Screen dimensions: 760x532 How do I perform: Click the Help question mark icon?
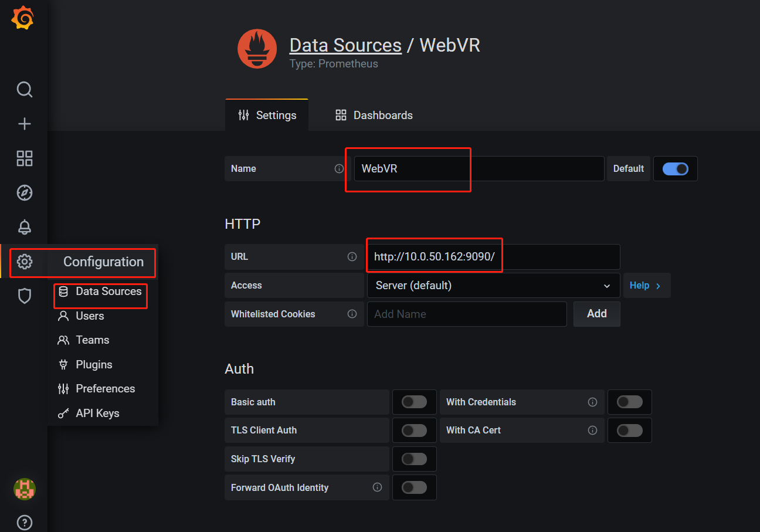click(x=24, y=522)
